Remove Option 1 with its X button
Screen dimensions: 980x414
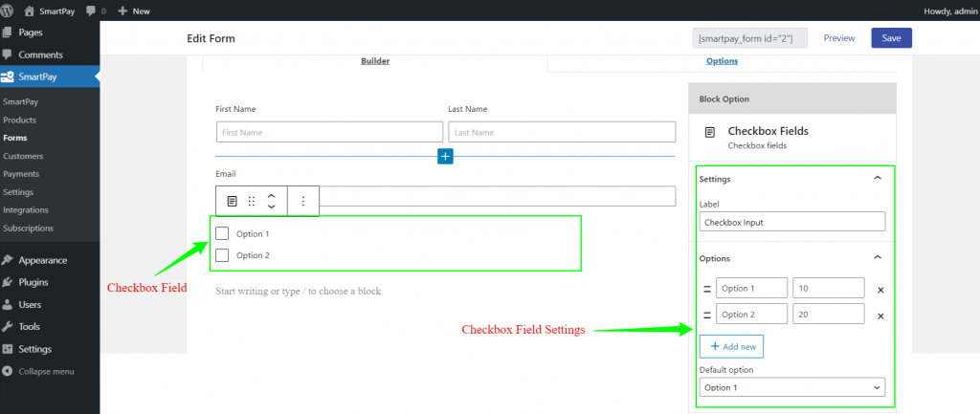880,290
